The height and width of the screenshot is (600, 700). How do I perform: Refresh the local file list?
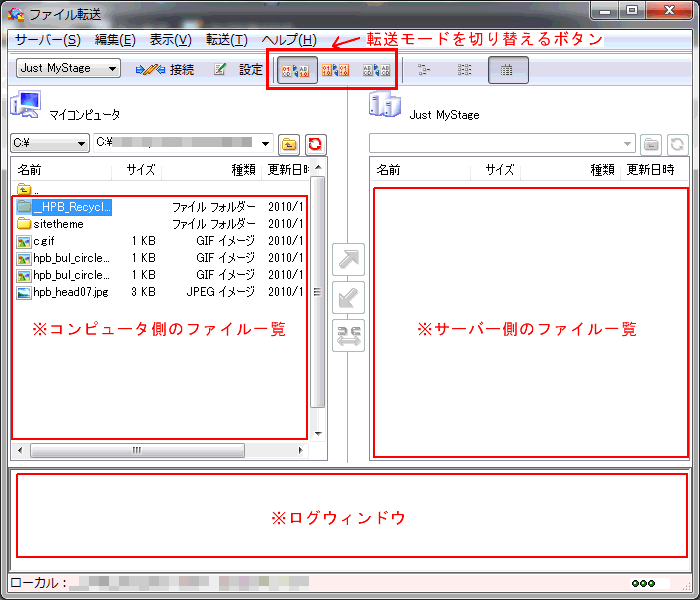tap(316, 144)
